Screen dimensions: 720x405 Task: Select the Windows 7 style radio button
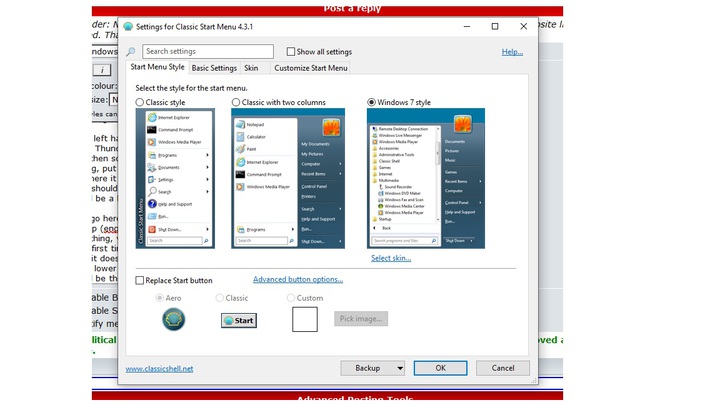pos(371,102)
